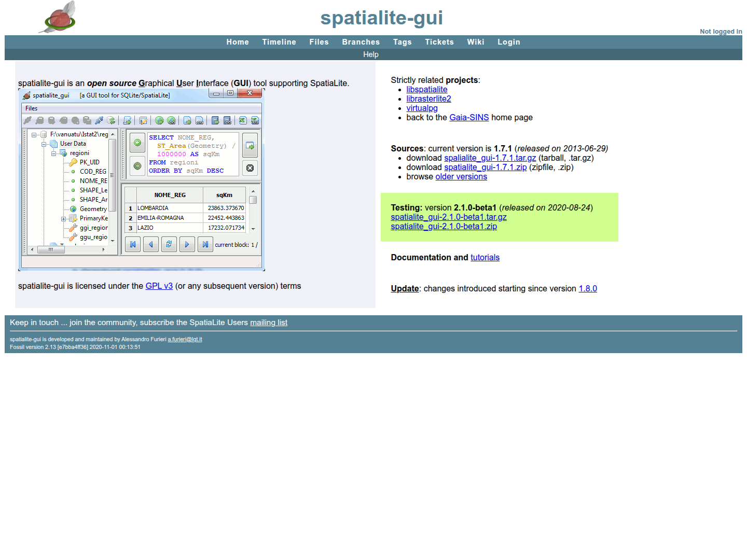This screenshot has height=560, width=747.
Task: Click the abort query X button
Action: coord(250,168)
